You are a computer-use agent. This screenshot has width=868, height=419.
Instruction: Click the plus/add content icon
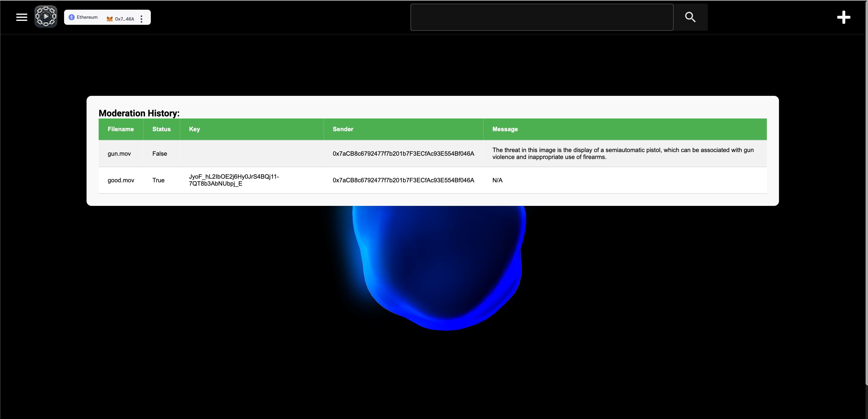844,16
